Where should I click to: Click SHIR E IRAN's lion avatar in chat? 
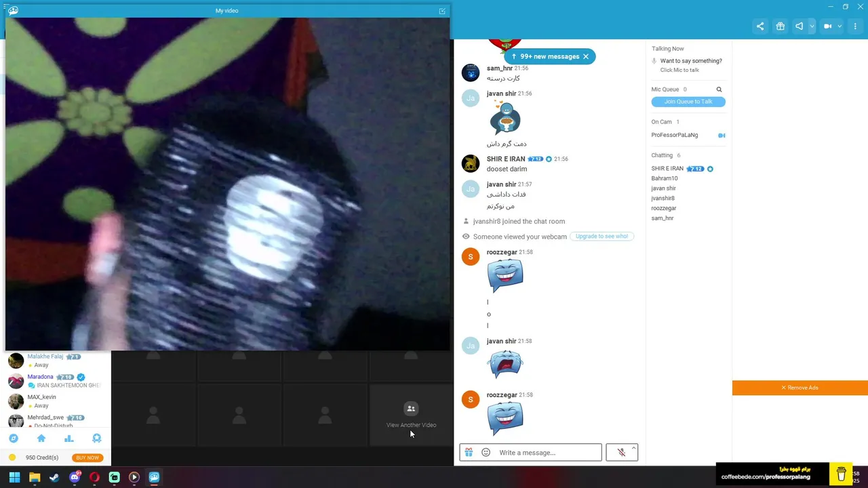(471, 163)
